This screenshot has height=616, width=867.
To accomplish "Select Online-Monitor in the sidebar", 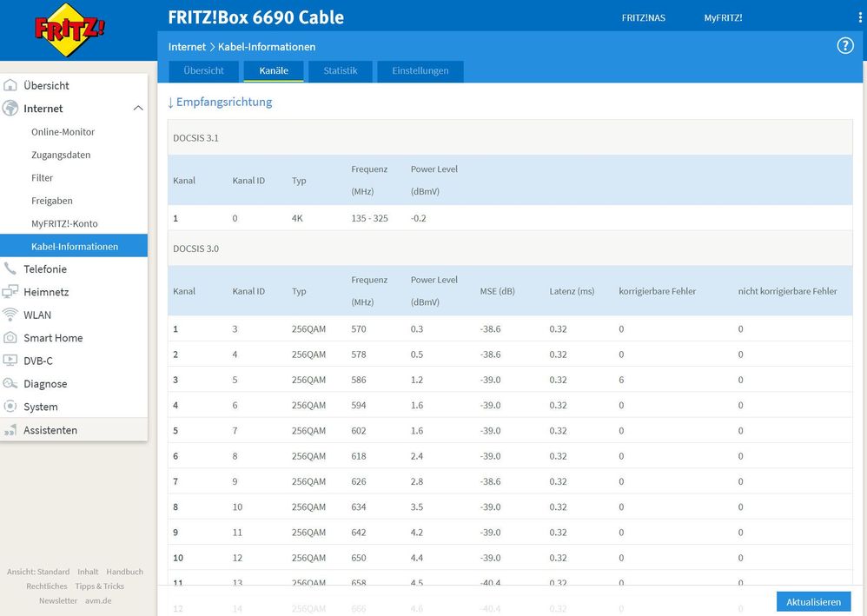I will [x=63, y=132].
